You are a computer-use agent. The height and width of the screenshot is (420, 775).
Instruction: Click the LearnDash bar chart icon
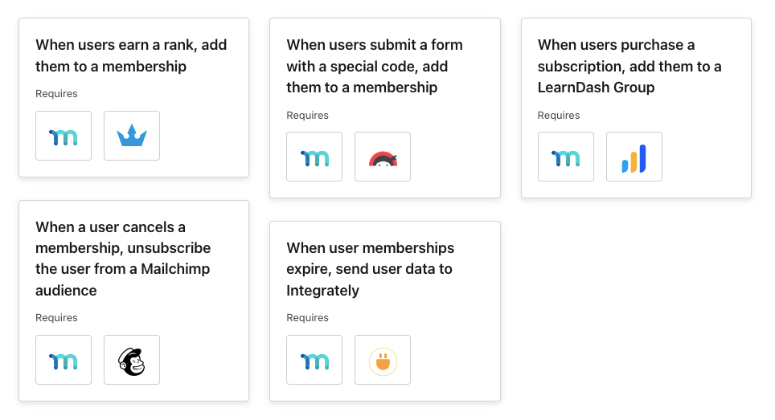634,157
